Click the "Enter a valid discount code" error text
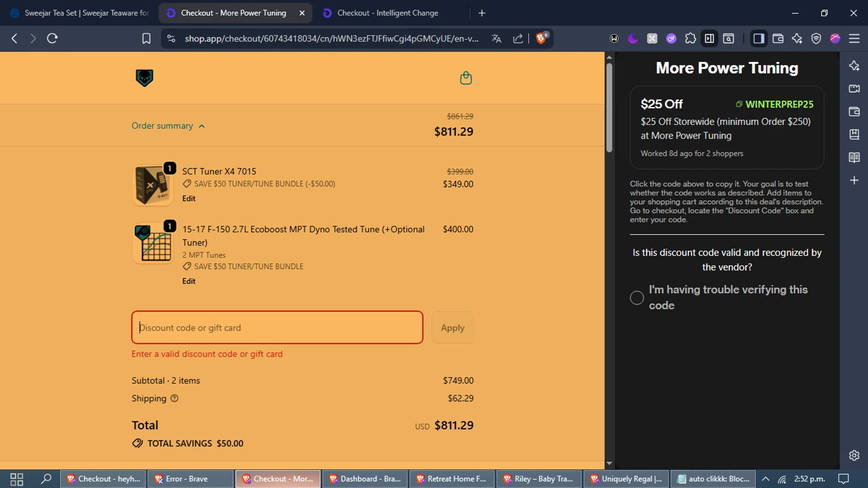This screenshot has height=488, width=868. tap(207, 354)
